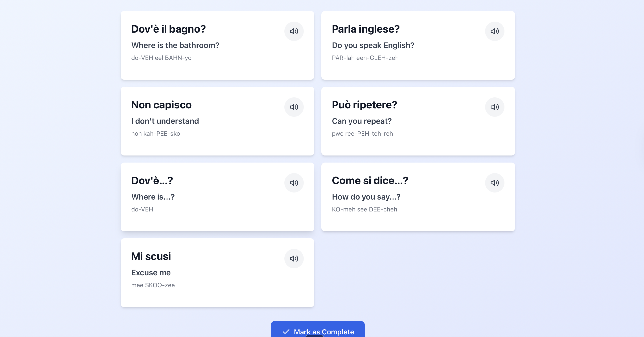Play audio for "Mi scusi"
644x337 pixels.
294,259
